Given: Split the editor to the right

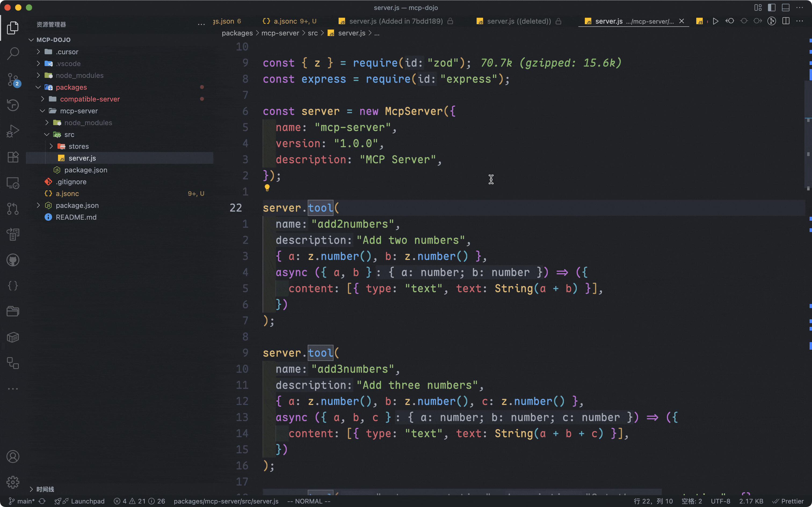Looking at the screenshot, I should coord(785,21).
